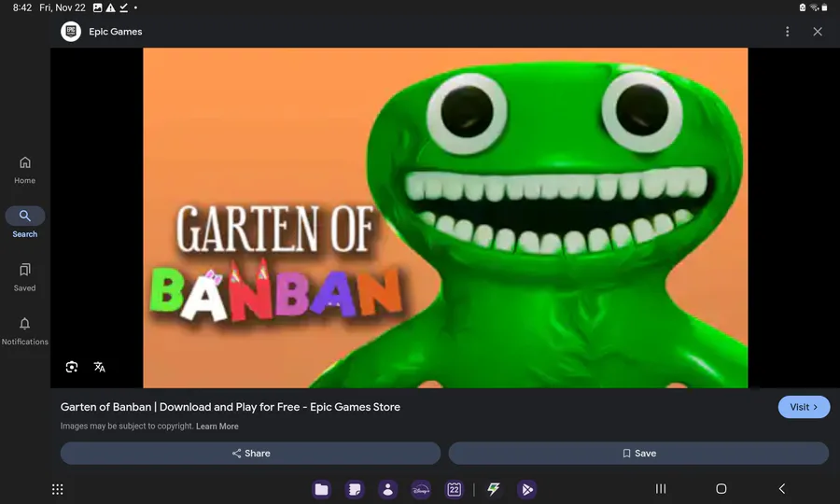Tap the Back navigation arrow
This screenshot has width=840, height=504.
coord(781,488)
